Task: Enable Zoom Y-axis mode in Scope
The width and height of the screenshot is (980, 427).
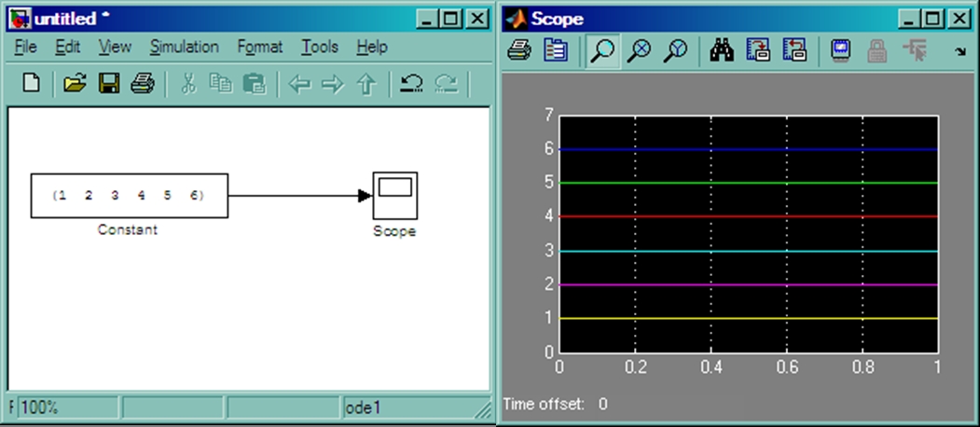Action: coord(674,51)
